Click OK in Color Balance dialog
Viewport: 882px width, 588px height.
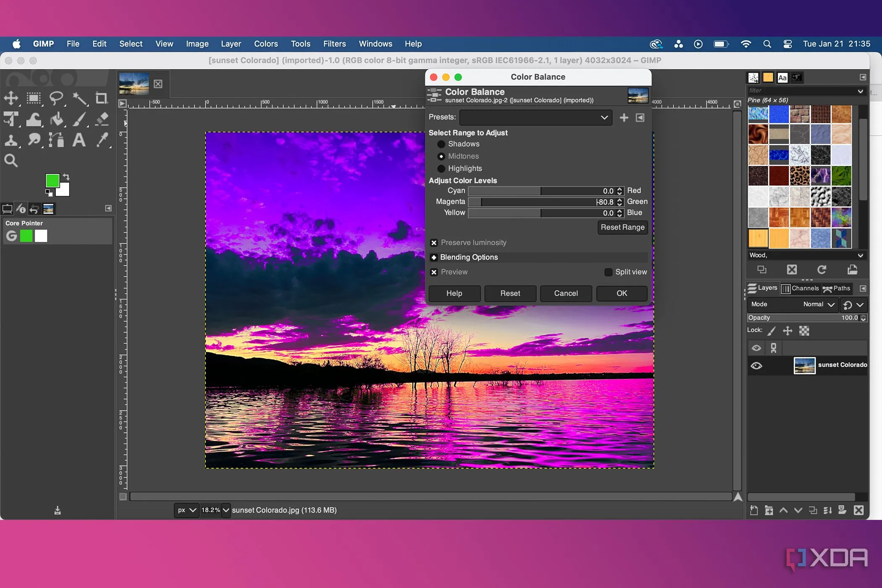click(x=622, y=294)
